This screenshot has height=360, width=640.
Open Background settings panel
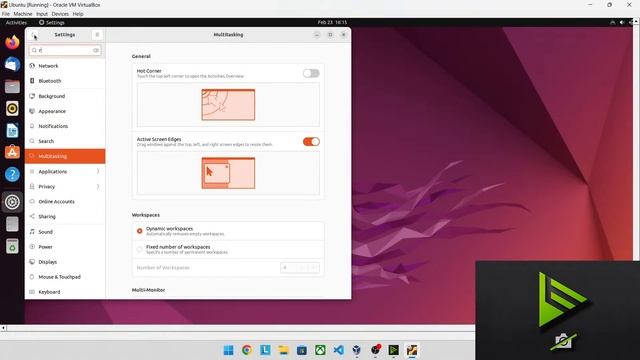tap(65, 96)
